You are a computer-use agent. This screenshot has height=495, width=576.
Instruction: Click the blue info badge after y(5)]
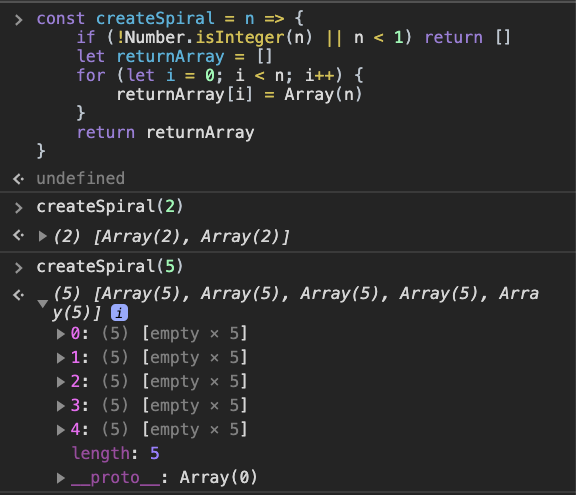pyautogui.click(x=119, y=313)
